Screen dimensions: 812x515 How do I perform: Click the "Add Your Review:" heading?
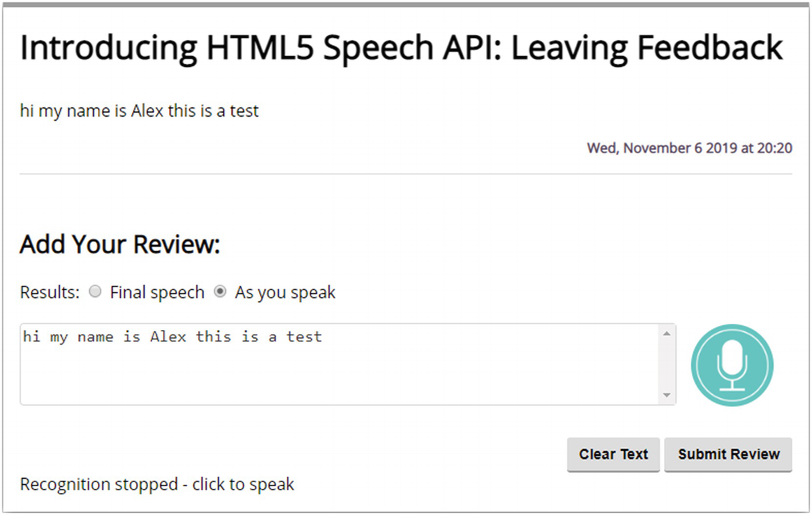(120, 245)
